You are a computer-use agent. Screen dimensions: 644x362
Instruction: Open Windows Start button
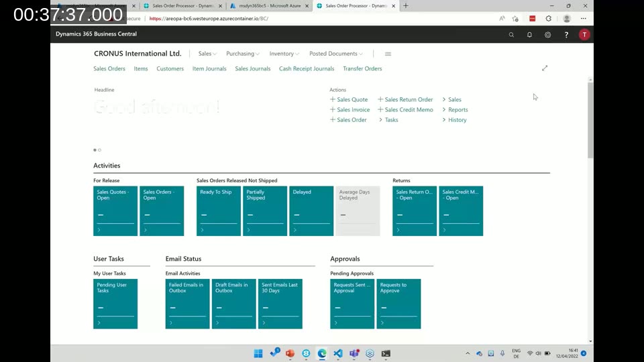click(258, 353)
